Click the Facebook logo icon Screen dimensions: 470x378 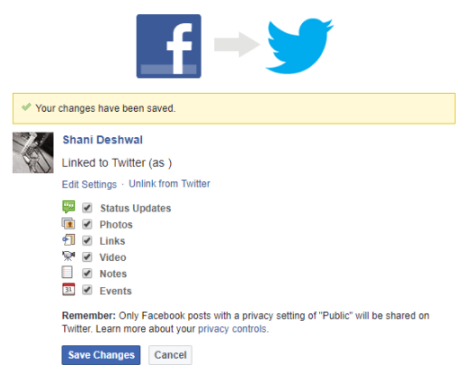[x=169, y=46]
